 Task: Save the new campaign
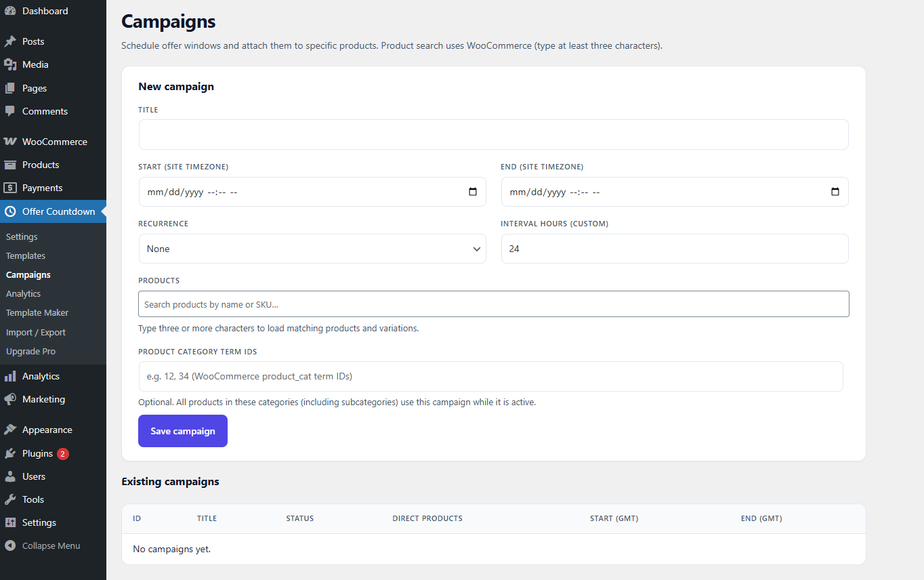click(x=183, y=431)
